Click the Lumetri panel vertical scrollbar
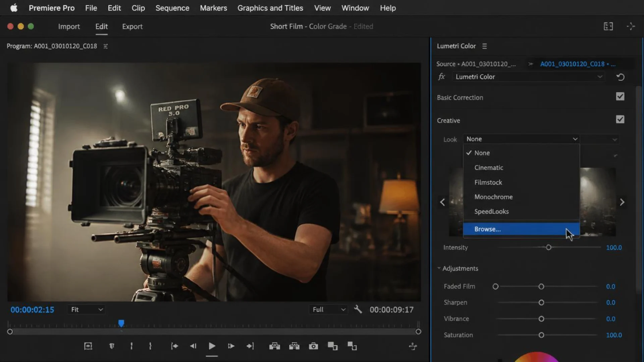Screen dimensions: 644x362 [639, 190]
